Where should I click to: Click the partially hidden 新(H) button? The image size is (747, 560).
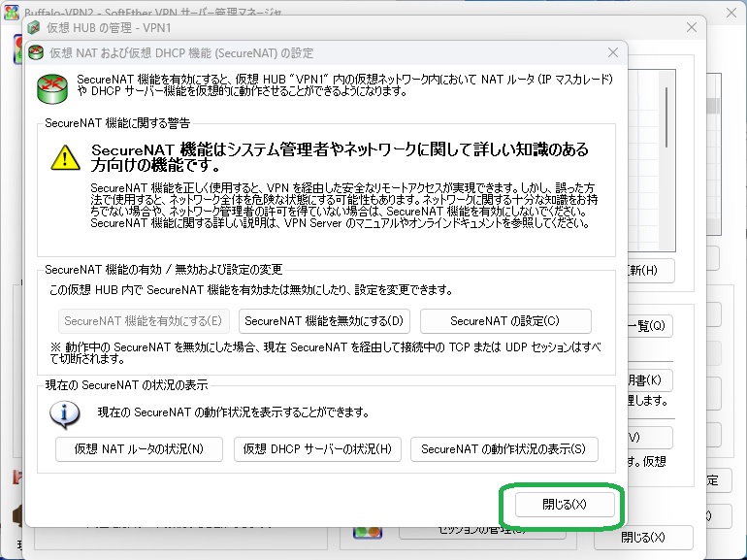tap(650, 270)
